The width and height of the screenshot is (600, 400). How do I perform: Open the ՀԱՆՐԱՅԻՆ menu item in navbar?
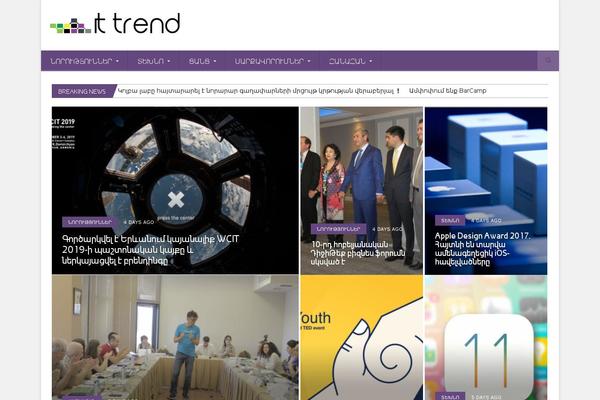pos(350,61)
